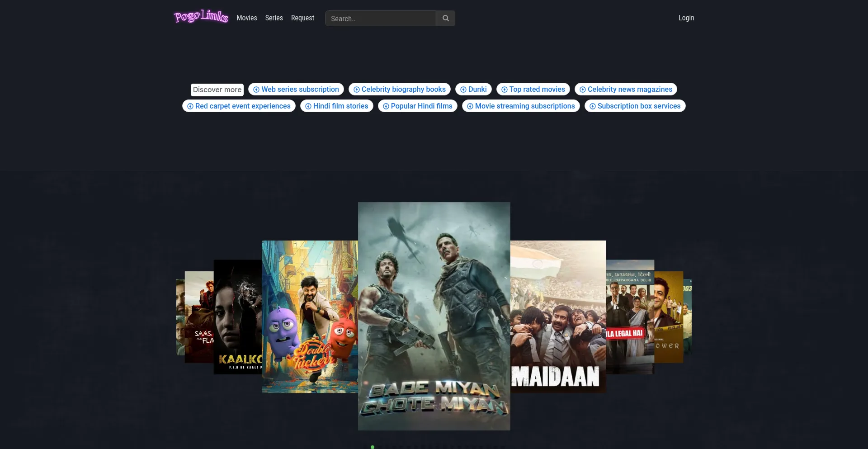Open Popular Hindi films suggestion
The width and height of the screenshot is (868, 449).
pyautogui.click(x=418, y=106)
